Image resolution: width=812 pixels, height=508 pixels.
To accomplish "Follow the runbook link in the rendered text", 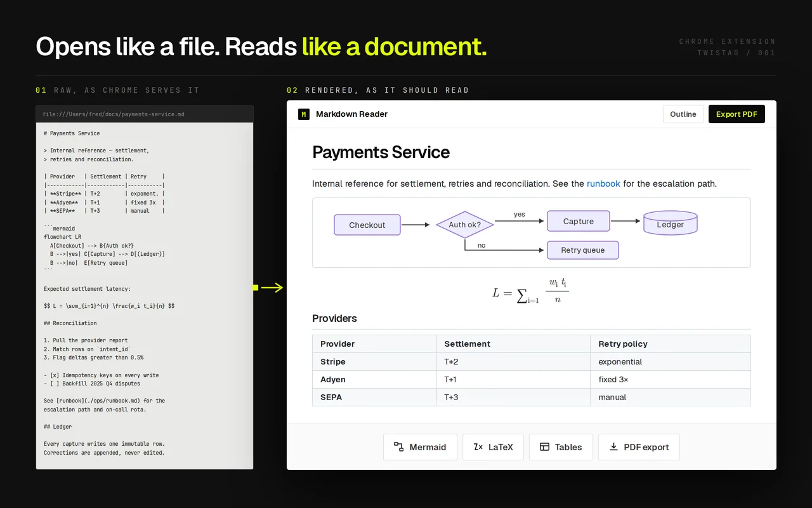I will click(x=603, y=184).
